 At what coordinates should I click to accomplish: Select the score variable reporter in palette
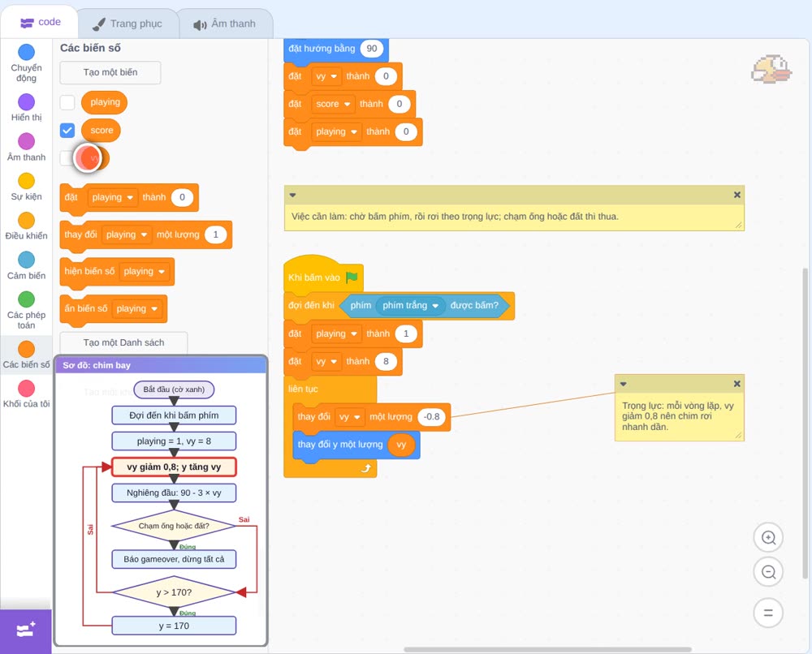(101, 131)
